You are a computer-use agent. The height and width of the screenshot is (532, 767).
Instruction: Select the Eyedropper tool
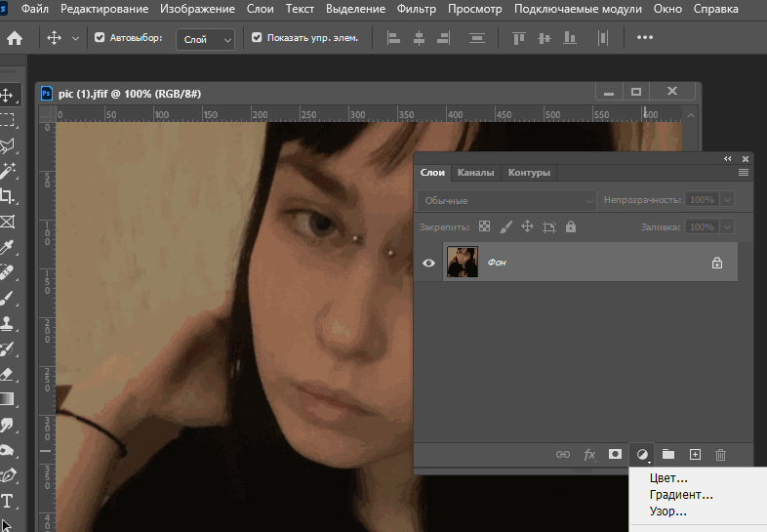click(x=7, y=247)
